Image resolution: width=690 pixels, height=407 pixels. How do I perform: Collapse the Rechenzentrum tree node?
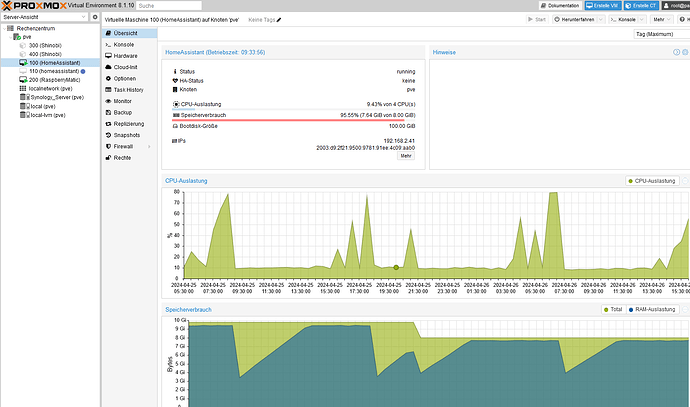(x=4, y=28)
